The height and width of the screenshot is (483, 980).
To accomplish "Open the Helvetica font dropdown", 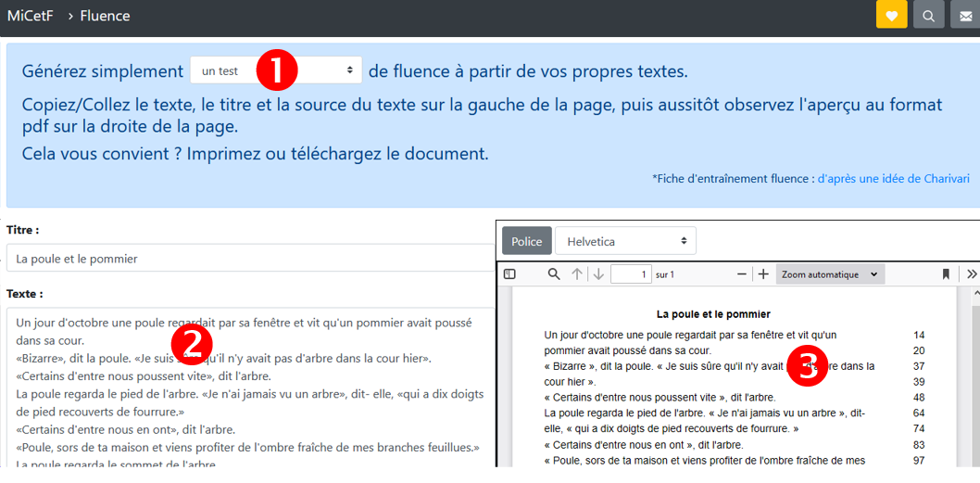I will 625,241.
